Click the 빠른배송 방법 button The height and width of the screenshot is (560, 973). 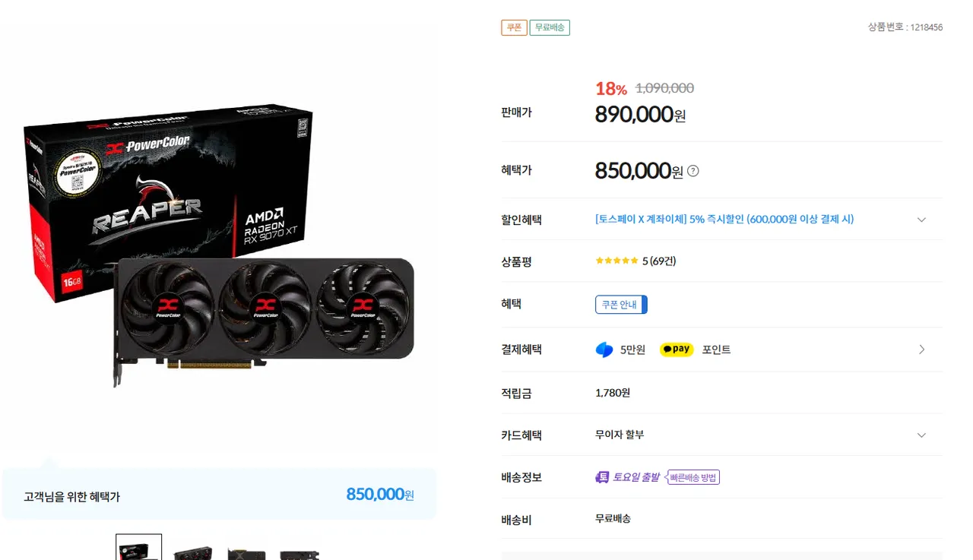click(693, 477)
